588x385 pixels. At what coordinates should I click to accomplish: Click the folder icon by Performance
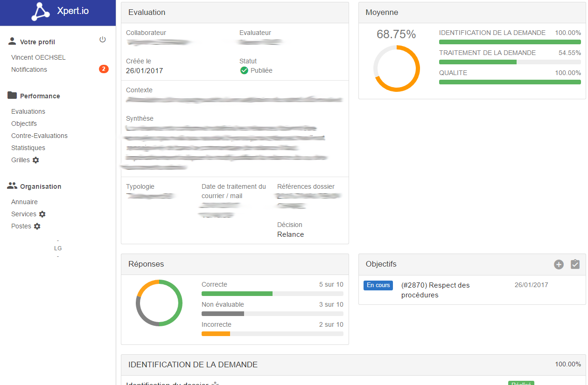[x=12, y=95]
